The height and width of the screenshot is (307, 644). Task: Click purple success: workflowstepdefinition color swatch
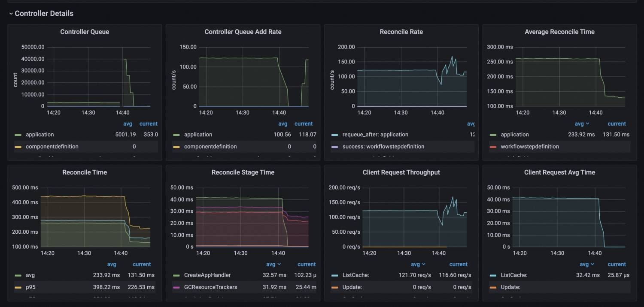[x=334, y=147]
